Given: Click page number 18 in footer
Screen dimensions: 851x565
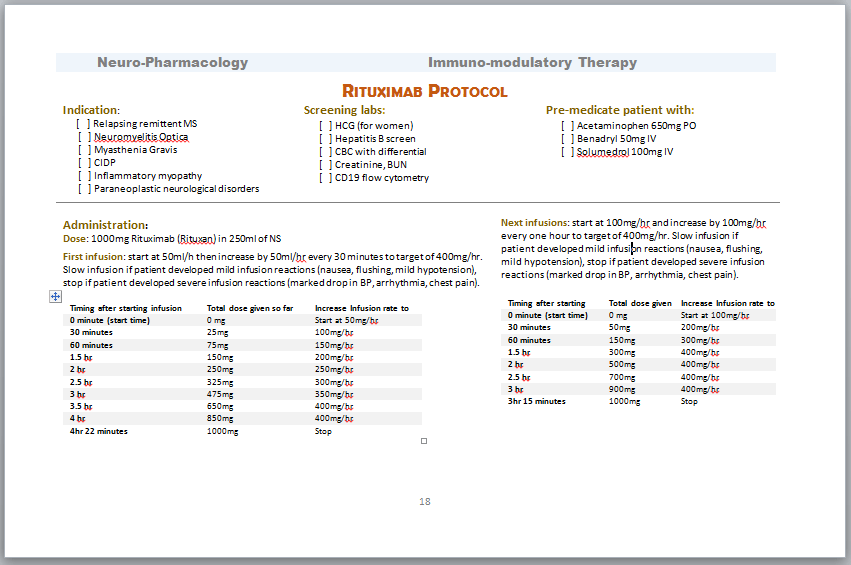Looking at the screenshot, I should pos(425,501).
